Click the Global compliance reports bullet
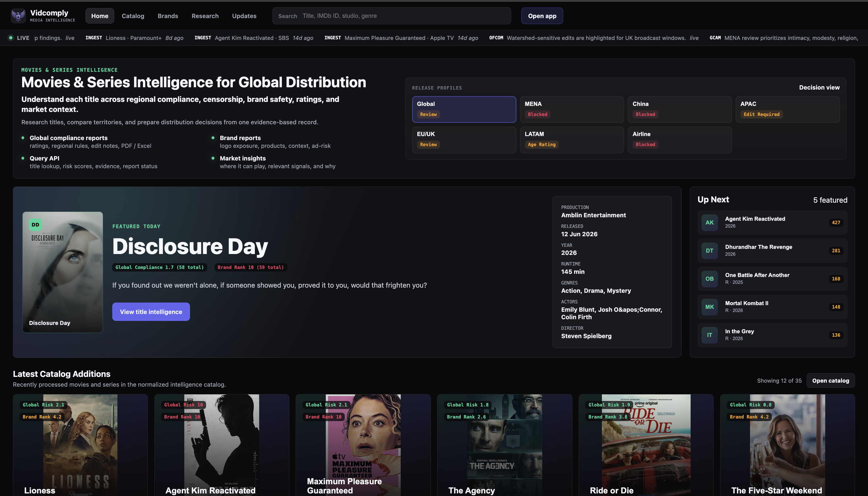868x496 pixels. [x=90, y=142]
